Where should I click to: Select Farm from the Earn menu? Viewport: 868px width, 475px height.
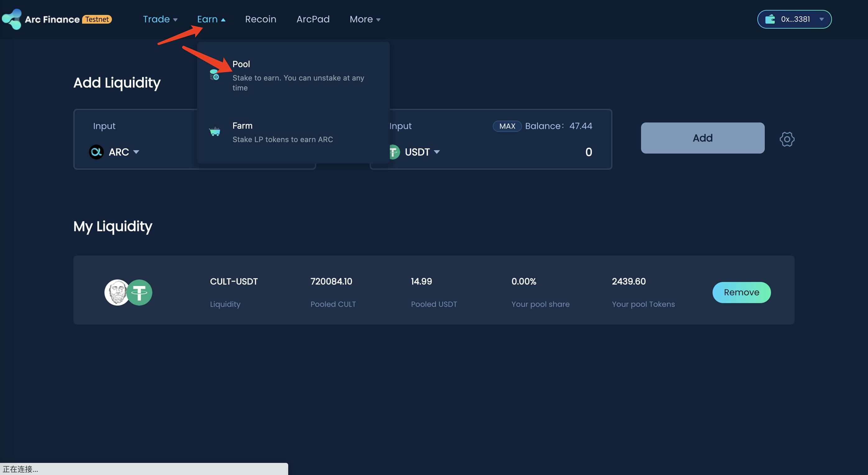[242, 126]
